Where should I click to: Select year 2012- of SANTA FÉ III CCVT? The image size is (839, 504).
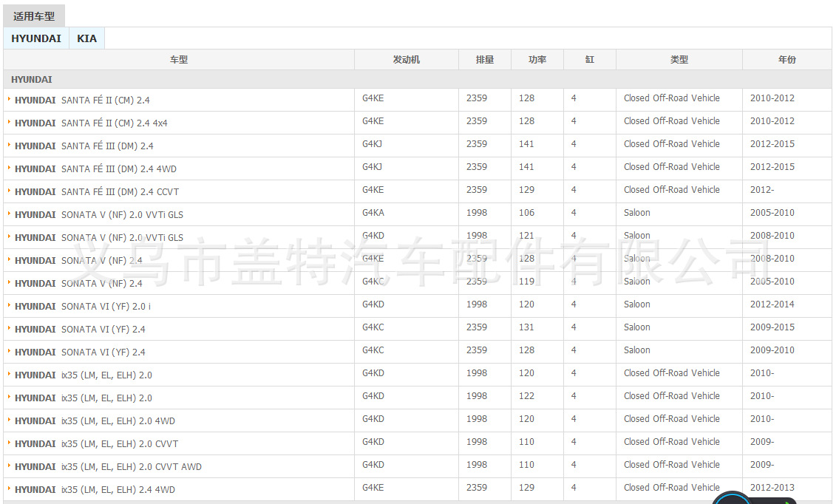coord(762,190)
